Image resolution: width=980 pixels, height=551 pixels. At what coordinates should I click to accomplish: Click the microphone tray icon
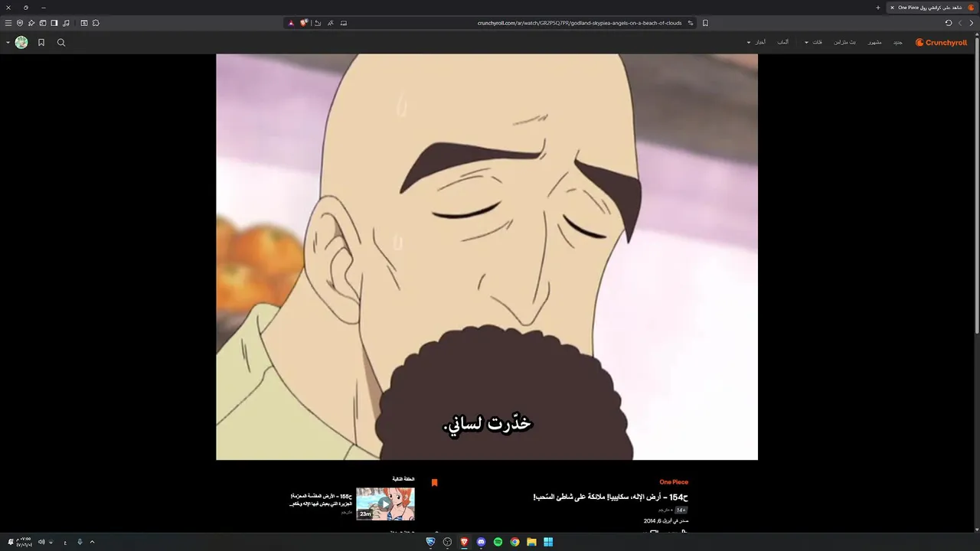80,542
